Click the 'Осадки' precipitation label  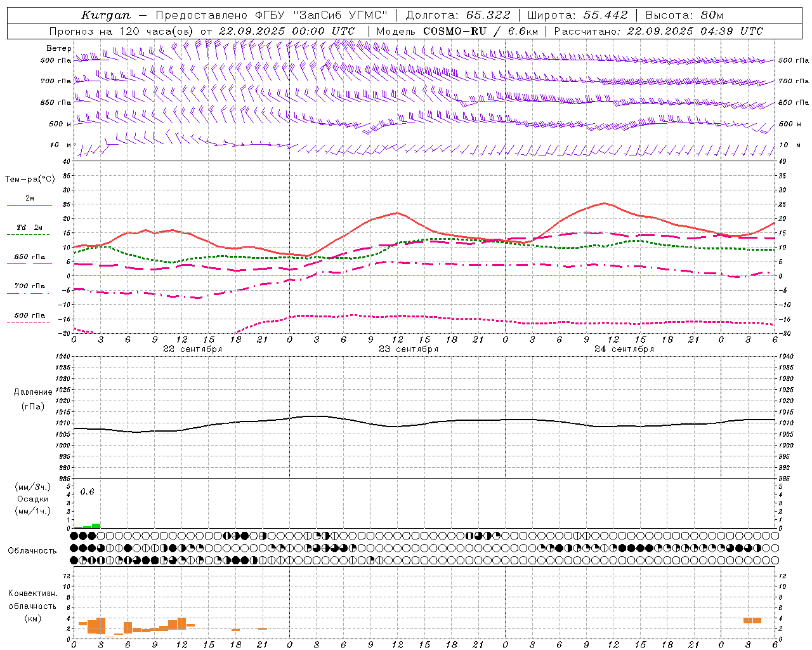click(33, 499)
